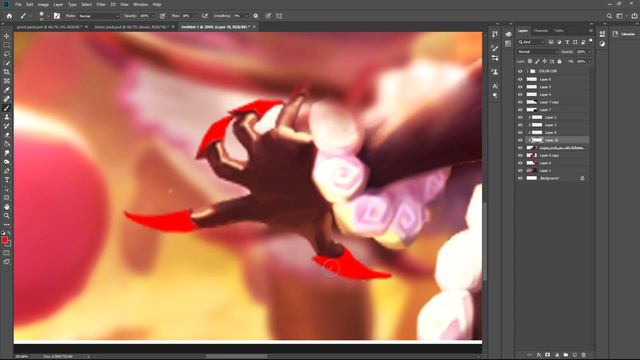The height and width of the screenshot is (360, 640).
Task: Select the Frame tool
Action: click(x=7, y=81)
